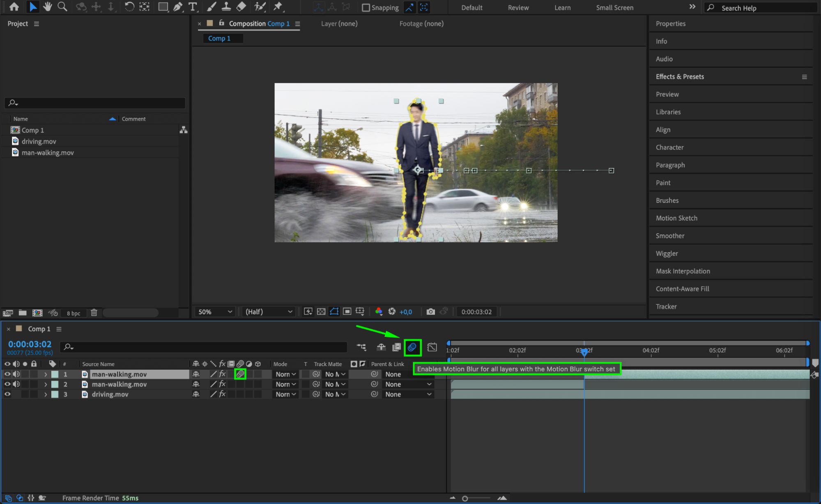Click the Home icon in toolbar
821x504 pixels.
click(x=14, y=7)
